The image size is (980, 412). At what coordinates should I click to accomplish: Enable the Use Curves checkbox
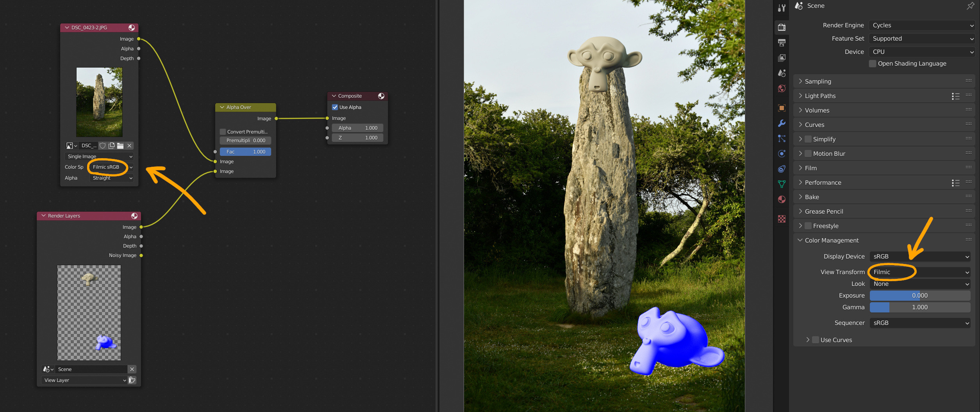coord(816,340)
